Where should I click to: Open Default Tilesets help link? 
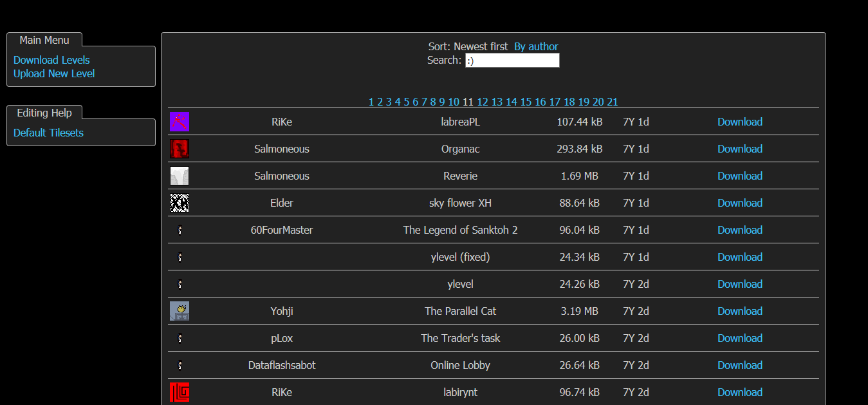[x=48, y=133]
